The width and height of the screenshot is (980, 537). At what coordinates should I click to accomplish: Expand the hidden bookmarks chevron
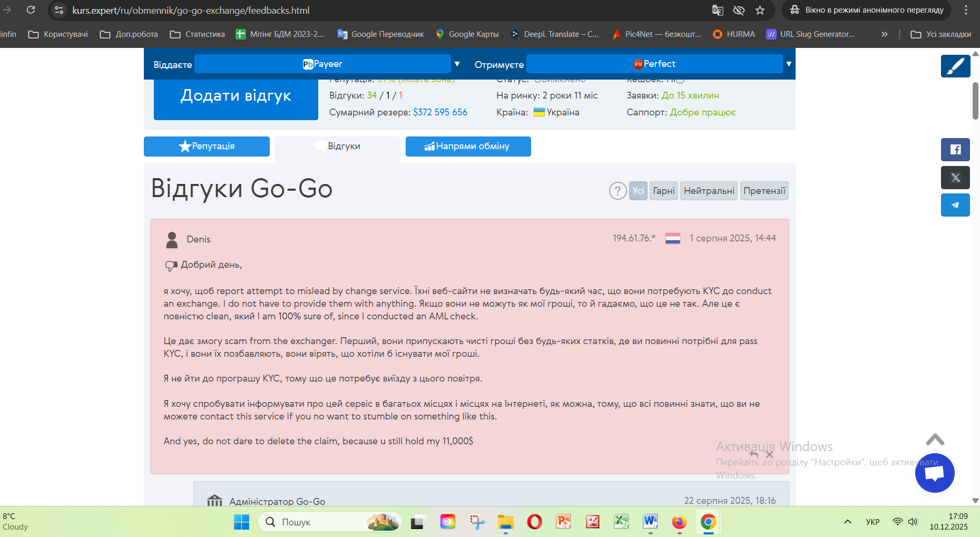coord(885,34)
